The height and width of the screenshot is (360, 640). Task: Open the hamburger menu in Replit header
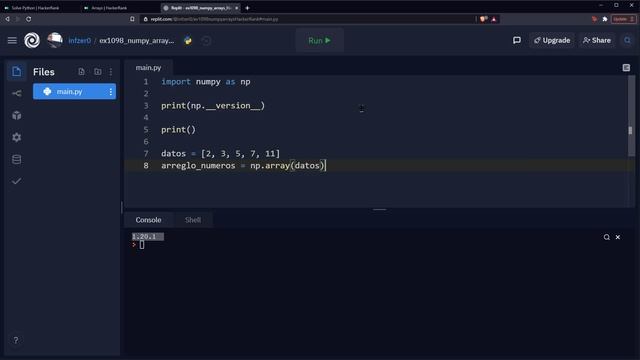tap(12, 40)
